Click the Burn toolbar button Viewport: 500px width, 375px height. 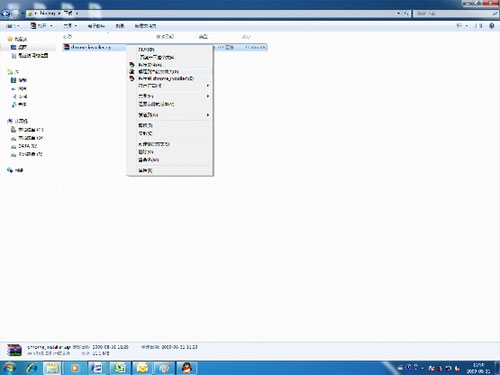(120, 26)
